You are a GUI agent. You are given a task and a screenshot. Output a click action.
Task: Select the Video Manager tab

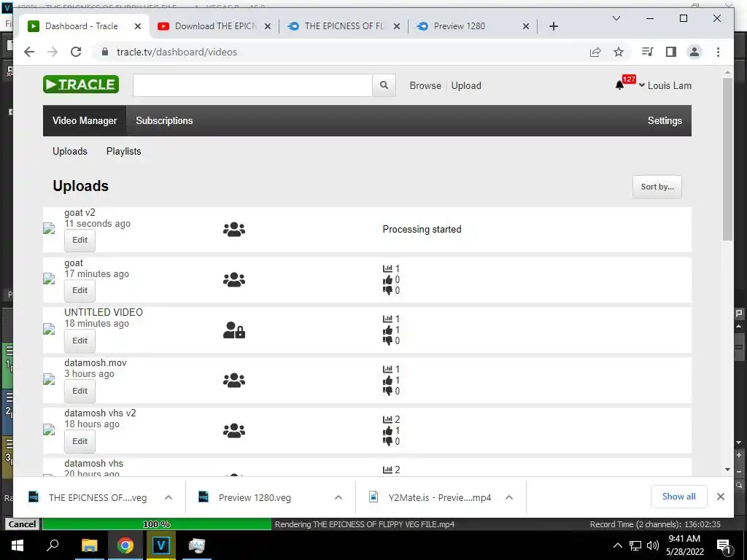tap(85, 120)
